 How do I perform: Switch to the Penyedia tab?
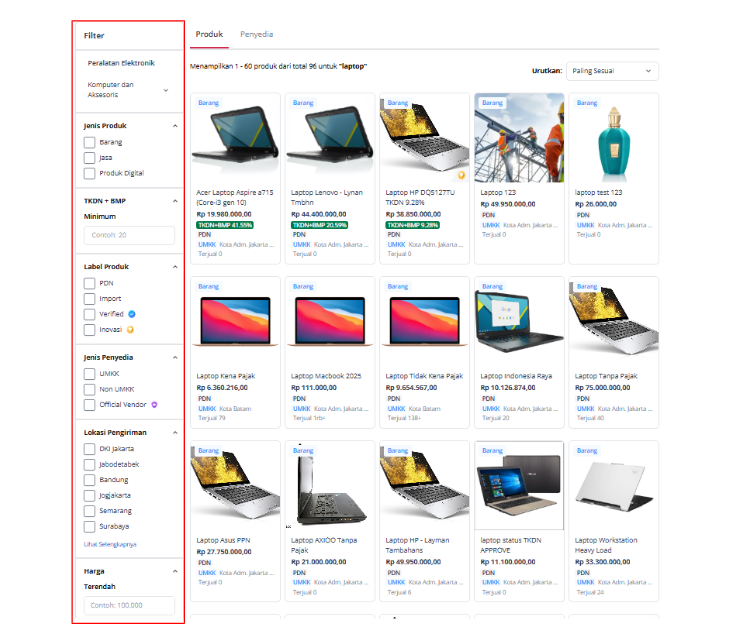[257, 34]
